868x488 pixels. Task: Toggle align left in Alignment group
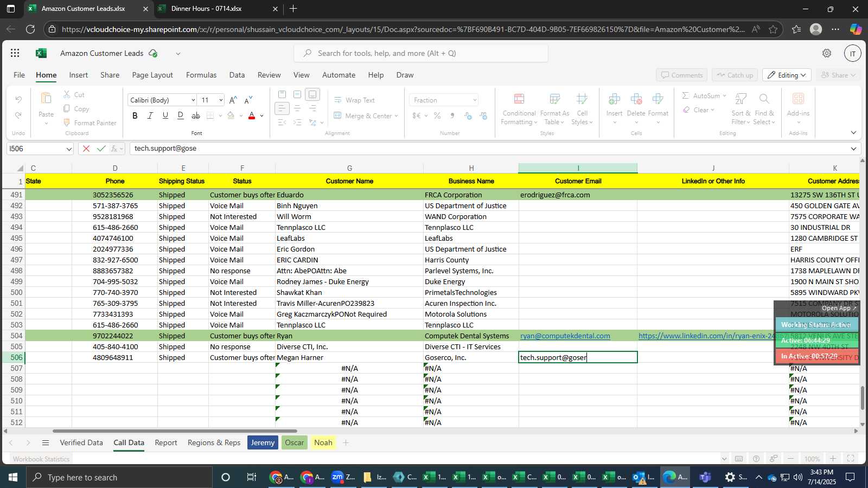[x=282, y=108]
